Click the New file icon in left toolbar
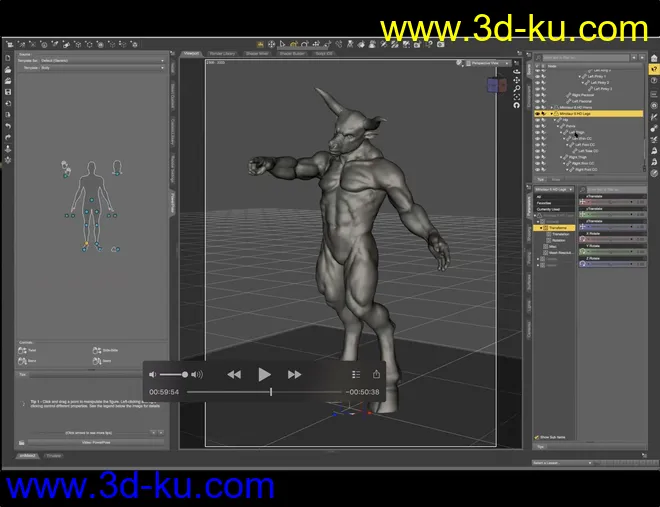The image size is (660, 507). point(8,59)
